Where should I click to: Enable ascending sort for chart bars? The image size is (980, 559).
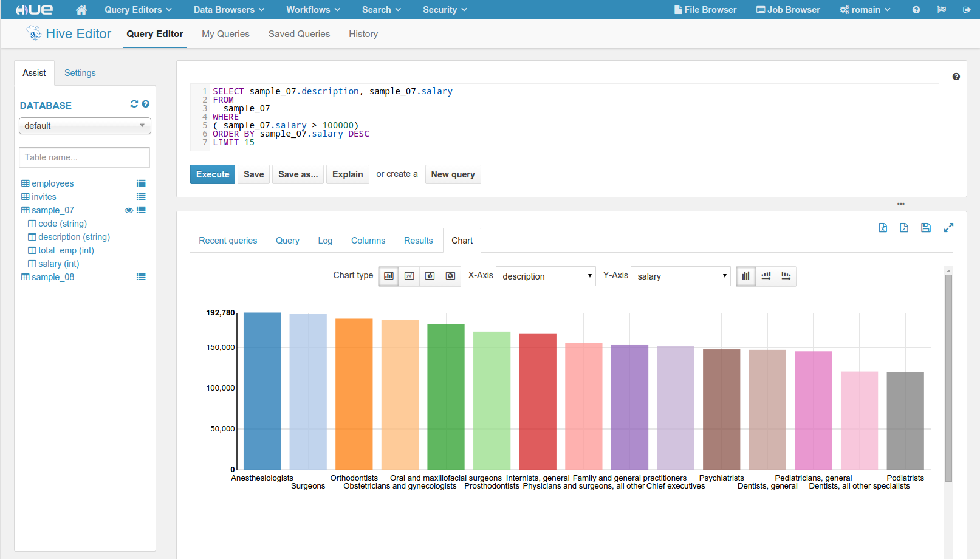(x=766, y=276)
